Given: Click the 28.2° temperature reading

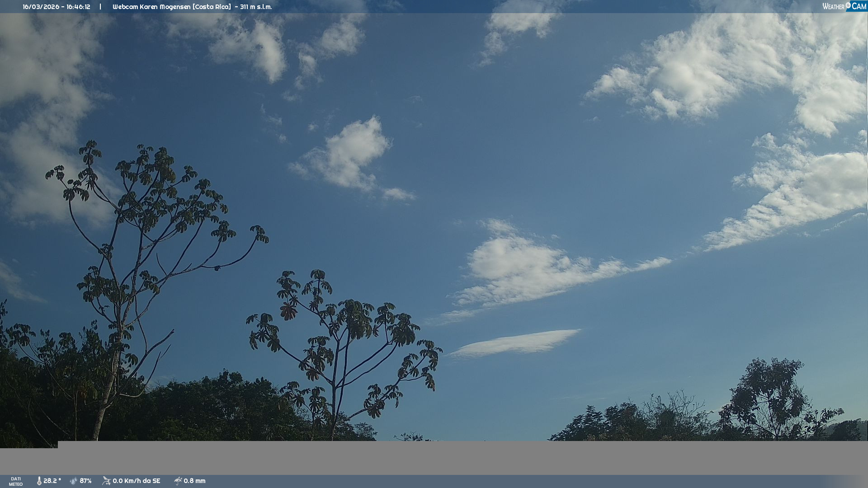Looking at the screenshot, I should 52,481.
